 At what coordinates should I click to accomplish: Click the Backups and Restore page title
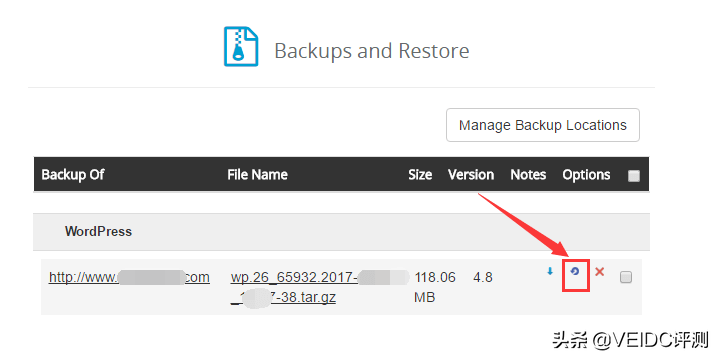tap(372, 51)
